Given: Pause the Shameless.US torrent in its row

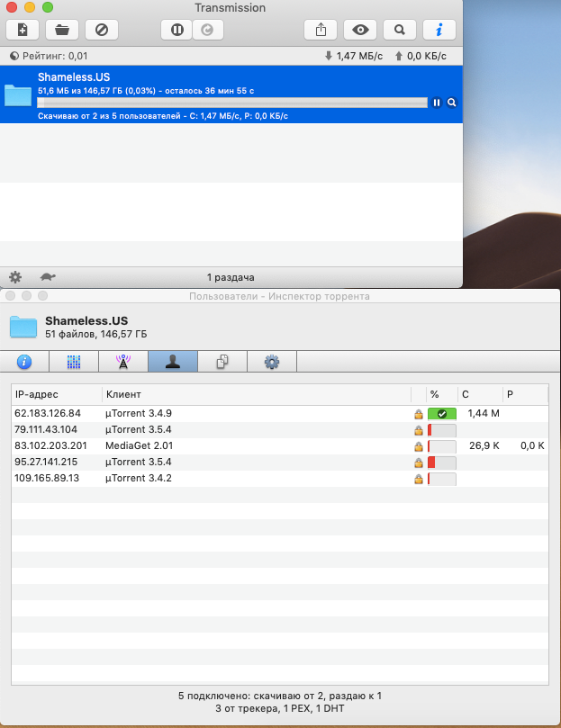Looking at the screenshot, I should 437,103.
